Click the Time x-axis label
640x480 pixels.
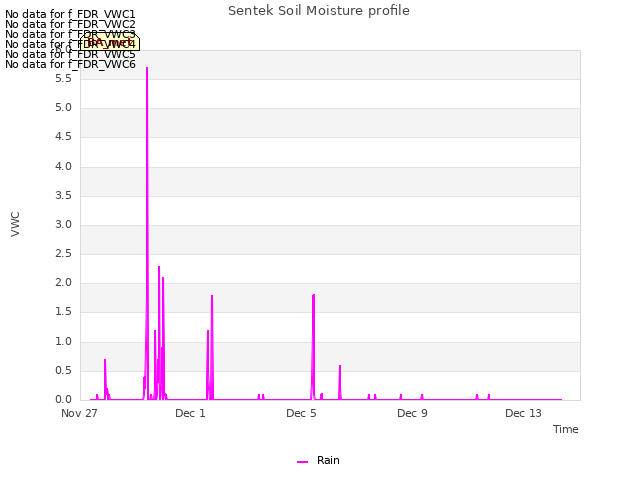(566, 429)
